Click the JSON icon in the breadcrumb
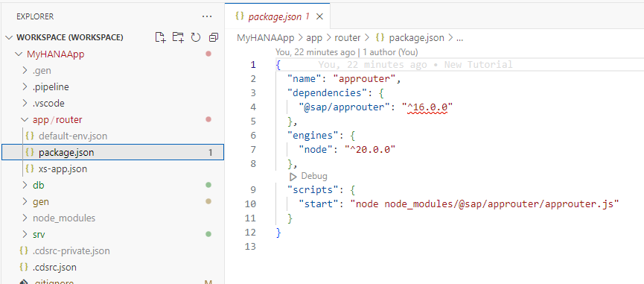Viewport: 644px width, 284px height. pos(380,38)
